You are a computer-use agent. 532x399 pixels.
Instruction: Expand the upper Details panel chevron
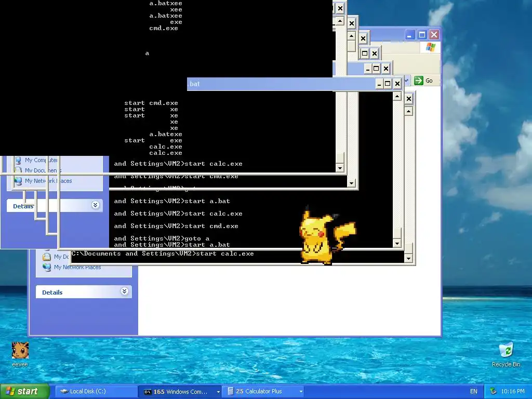96,205
